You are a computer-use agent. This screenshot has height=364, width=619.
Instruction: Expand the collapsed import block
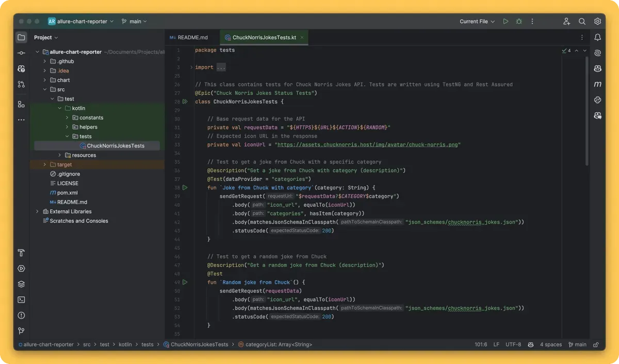(x=221, y=68)
